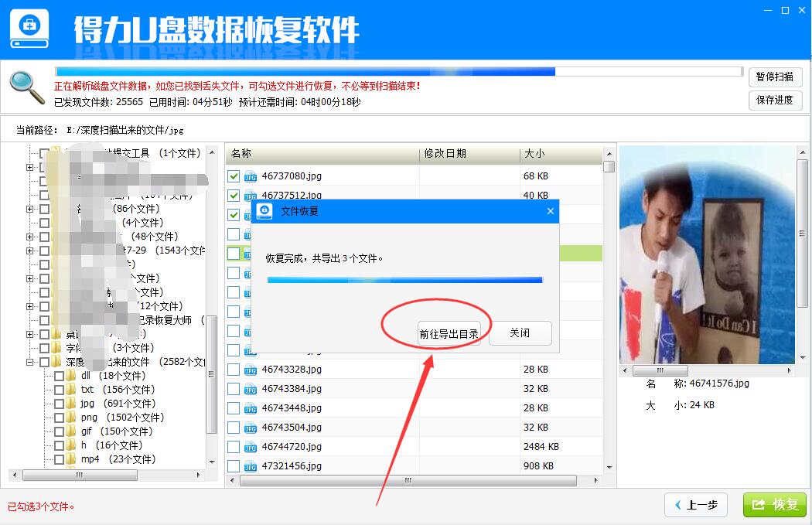The width and height of the screenshot is (812, 525).
Task: Check the box for 46743384.jpg
Action: coord(234,389)
